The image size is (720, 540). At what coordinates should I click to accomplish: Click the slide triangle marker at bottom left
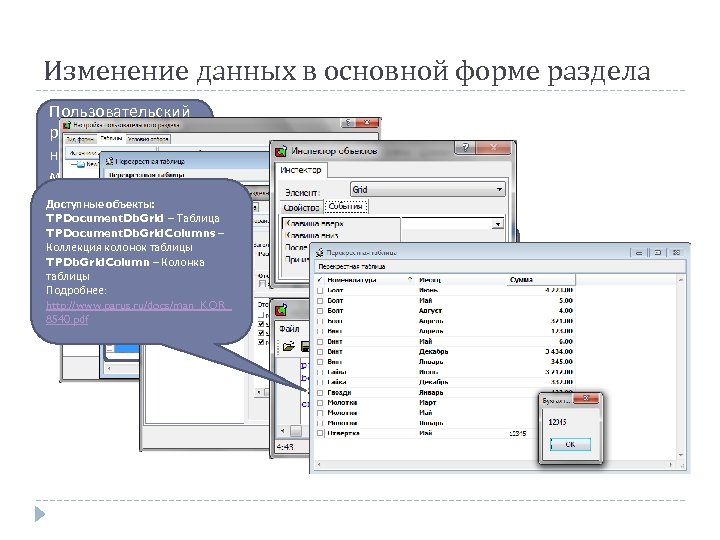pyautogui.click(x=40, y=514)
